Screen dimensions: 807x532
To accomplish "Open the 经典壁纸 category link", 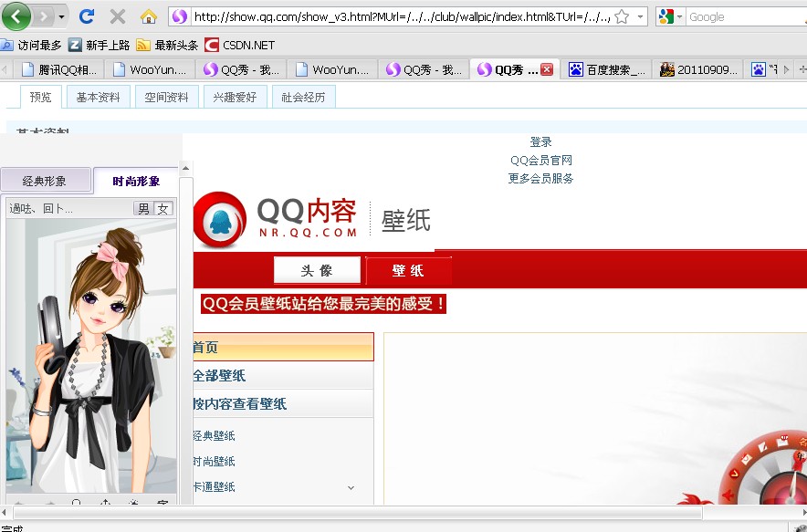I will (215, 436).
